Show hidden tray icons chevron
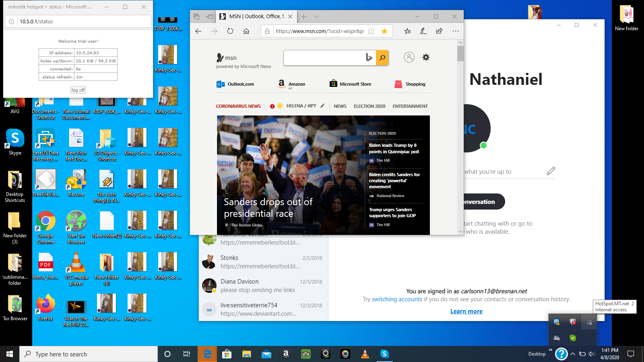This screenshot has height=362, width=644. pyautogui.click(x=573, y=354)
